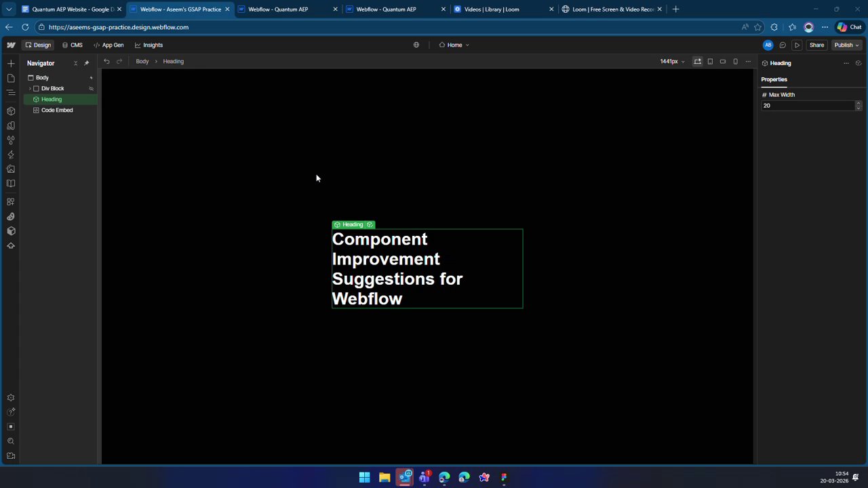Switch to base desktop breakpoint
Screen dimensions: 868x488
coord(697,61)
